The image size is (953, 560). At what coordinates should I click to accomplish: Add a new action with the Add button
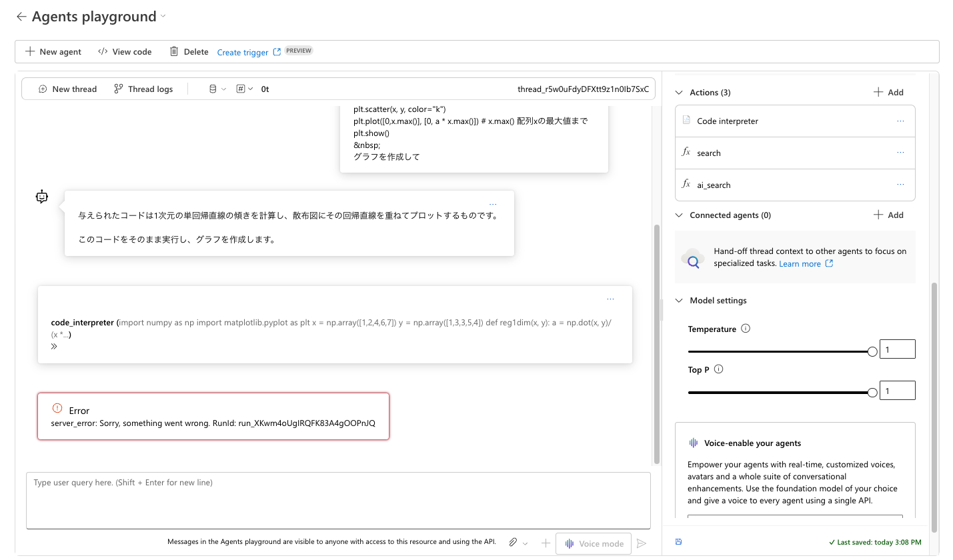(x=888, y=92)
